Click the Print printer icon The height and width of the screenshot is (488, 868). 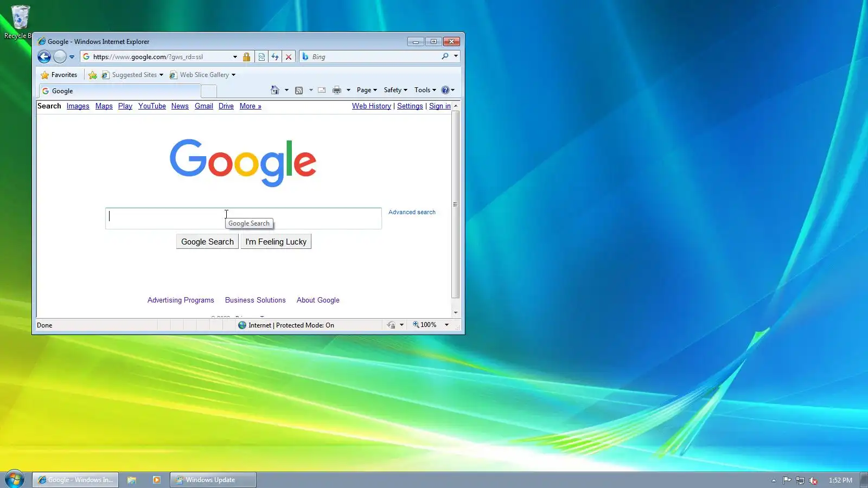[x=337, y=90]
